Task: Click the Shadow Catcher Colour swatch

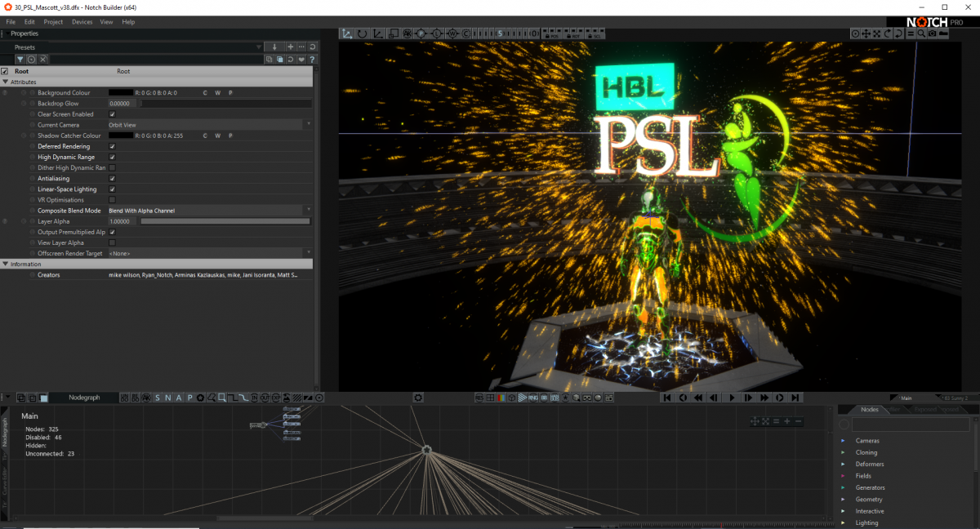Action: click(x=120, y=136)
